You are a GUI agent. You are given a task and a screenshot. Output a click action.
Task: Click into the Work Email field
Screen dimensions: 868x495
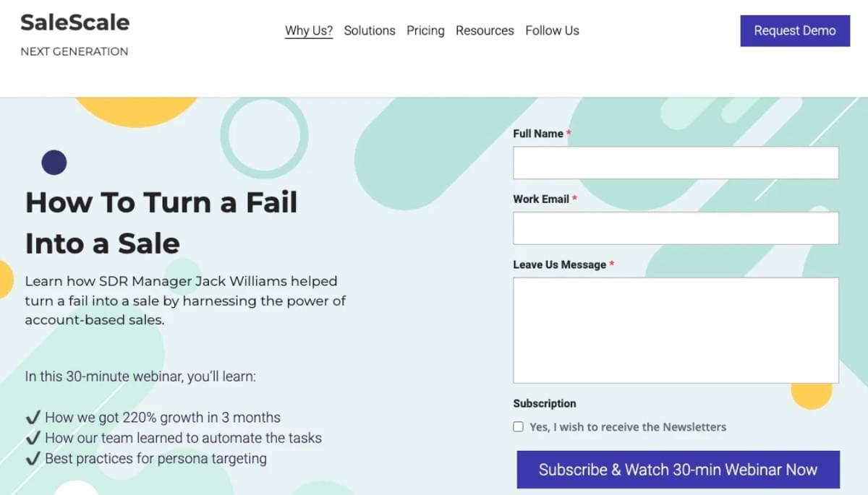pos(676,228)
